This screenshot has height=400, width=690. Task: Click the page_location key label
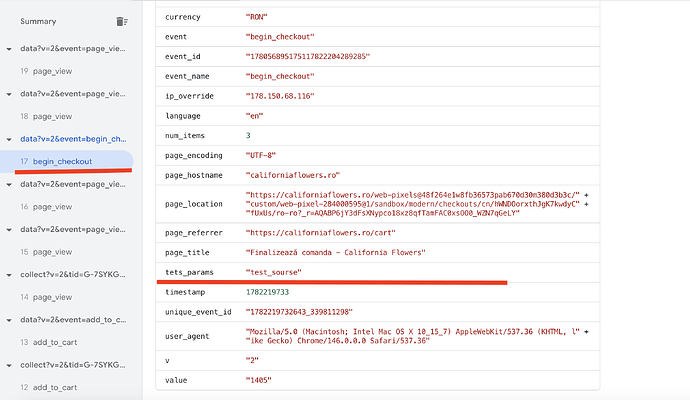click(194, 204)
